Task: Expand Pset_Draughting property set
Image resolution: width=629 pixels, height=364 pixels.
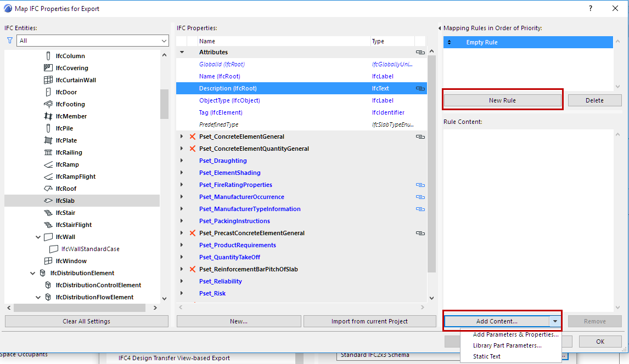Action: [x=182, y=161]
